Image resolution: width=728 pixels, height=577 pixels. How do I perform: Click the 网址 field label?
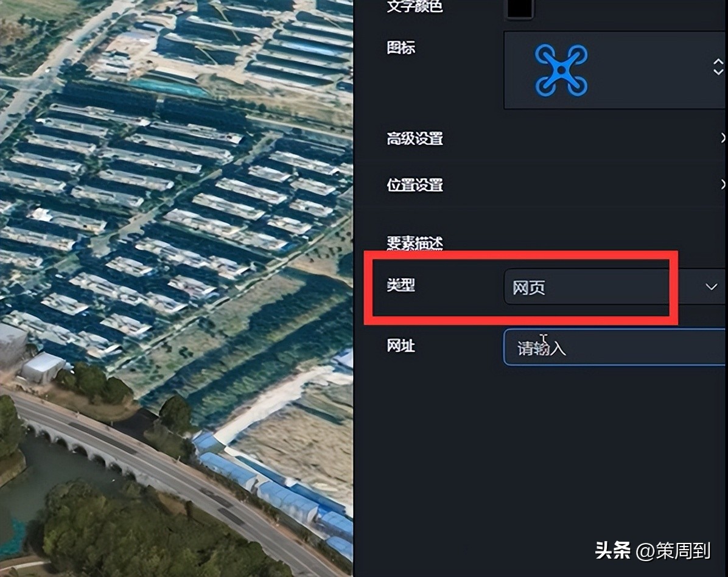[x=401, y=345]
